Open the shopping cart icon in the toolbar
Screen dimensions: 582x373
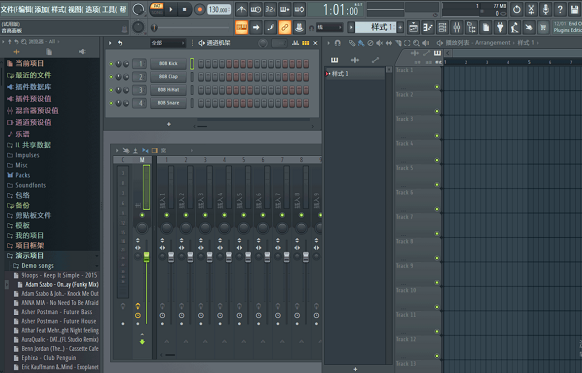(543, 27)
